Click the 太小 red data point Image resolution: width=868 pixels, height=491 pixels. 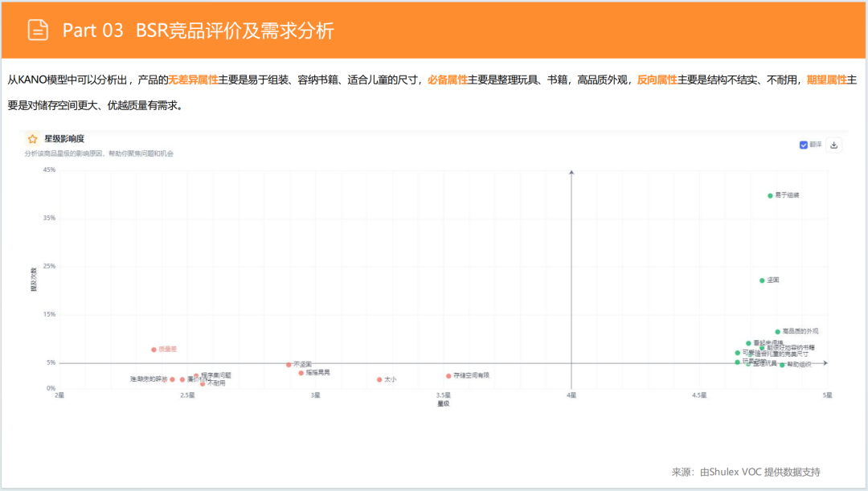[x=380, y=378]
